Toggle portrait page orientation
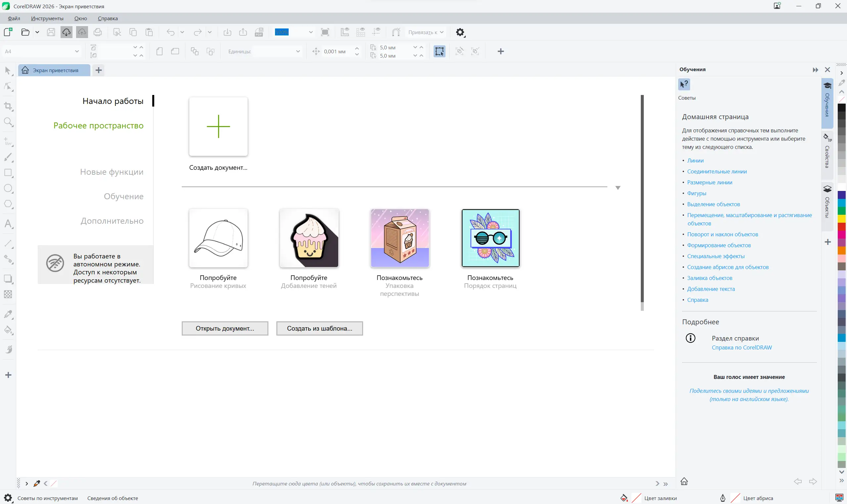 pyautogui.click(x=160, y=51)
